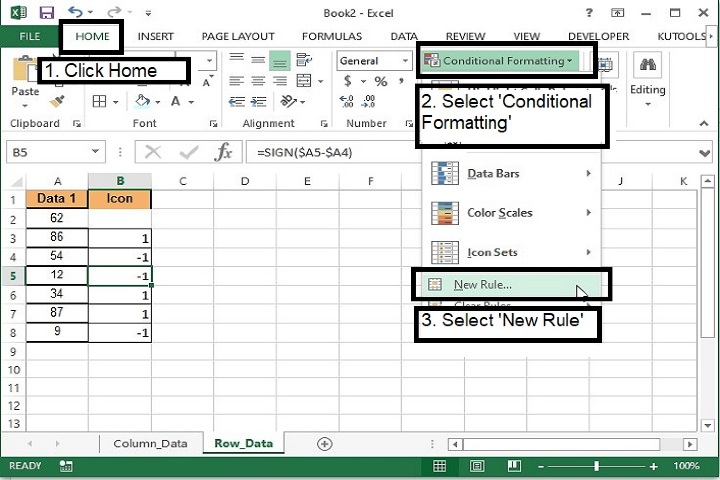Open Color Scales submenu

pyautogui.click(x=511, y=213)
